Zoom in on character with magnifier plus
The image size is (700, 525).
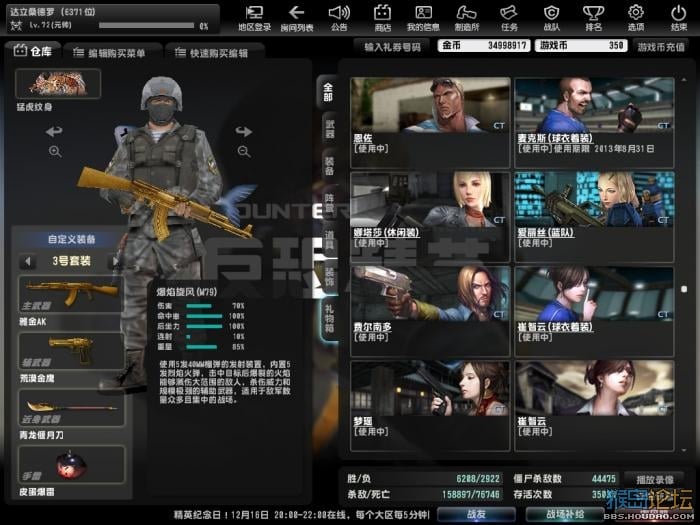(x=55, y=152)
